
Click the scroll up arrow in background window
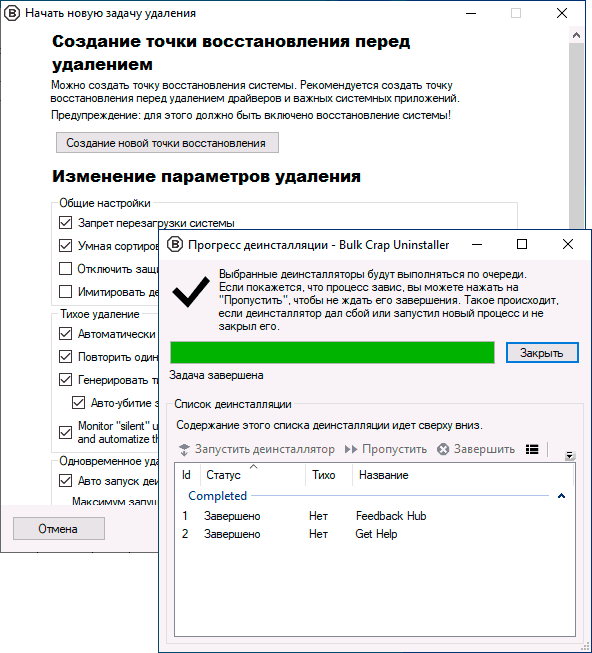[576, 35]
